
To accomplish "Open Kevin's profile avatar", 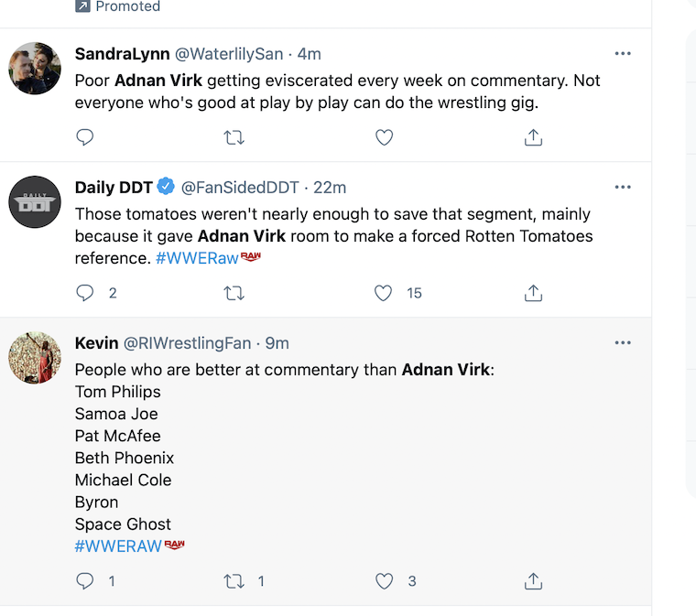I will coord(35,357).
